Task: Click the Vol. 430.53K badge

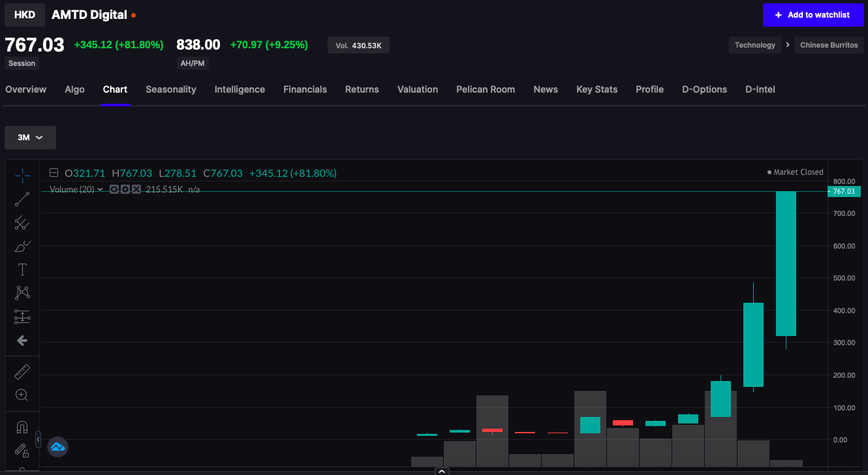Action: [358, 46]
